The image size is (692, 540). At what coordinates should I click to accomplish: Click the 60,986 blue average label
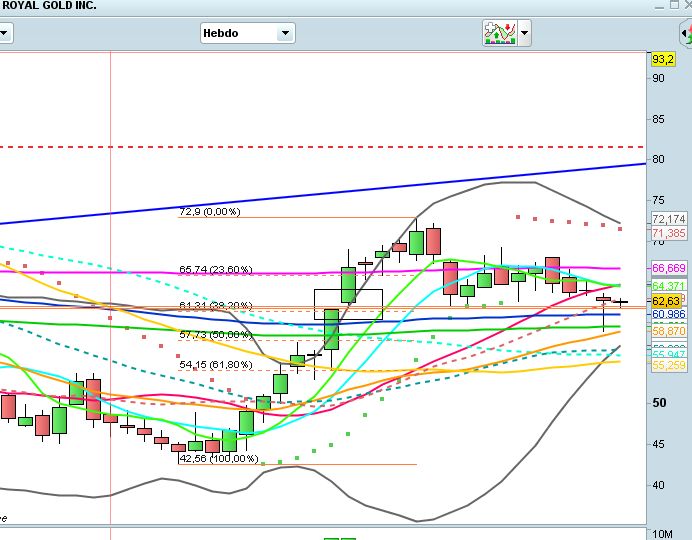pos(669,314)
